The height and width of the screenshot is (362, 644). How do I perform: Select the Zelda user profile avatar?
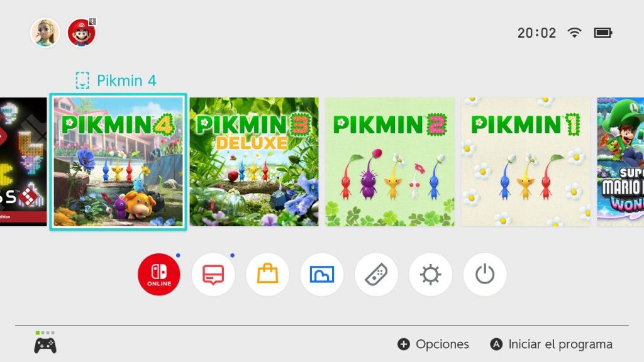(x=45, y=33)
